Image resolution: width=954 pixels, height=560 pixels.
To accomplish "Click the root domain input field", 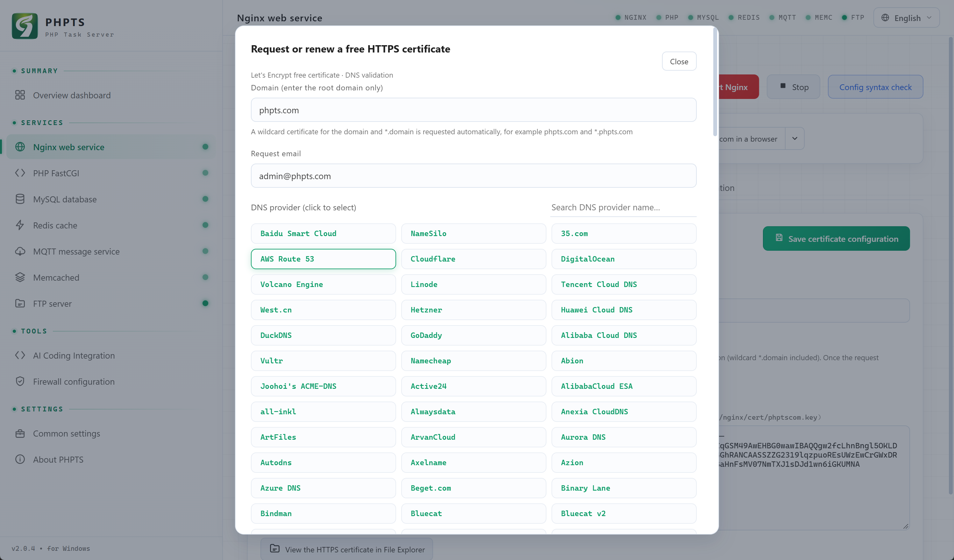I will 473,110.
